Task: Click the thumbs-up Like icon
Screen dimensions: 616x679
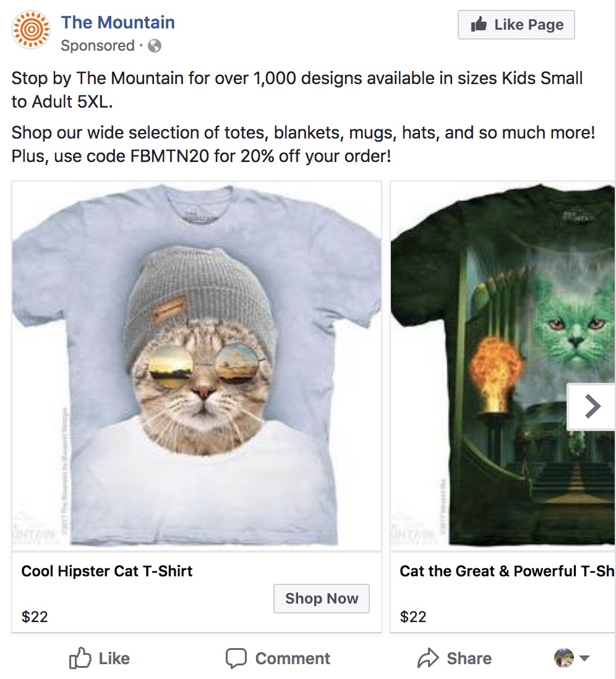Action: point(80,659)
